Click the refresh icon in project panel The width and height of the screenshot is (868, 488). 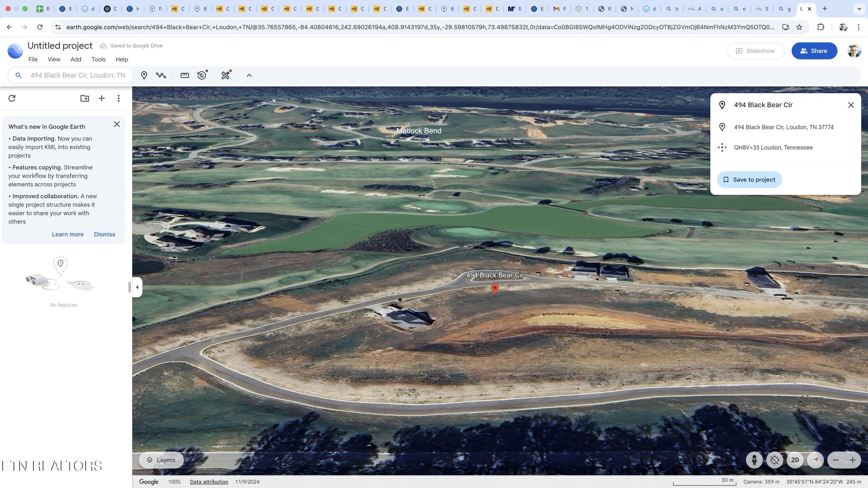click(12, 98)
